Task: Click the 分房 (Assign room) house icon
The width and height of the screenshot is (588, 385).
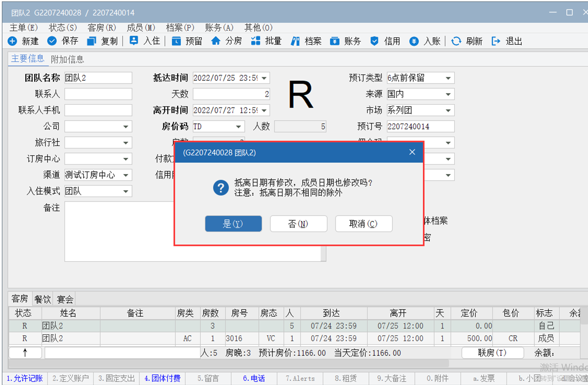Action: coord(216,41)
